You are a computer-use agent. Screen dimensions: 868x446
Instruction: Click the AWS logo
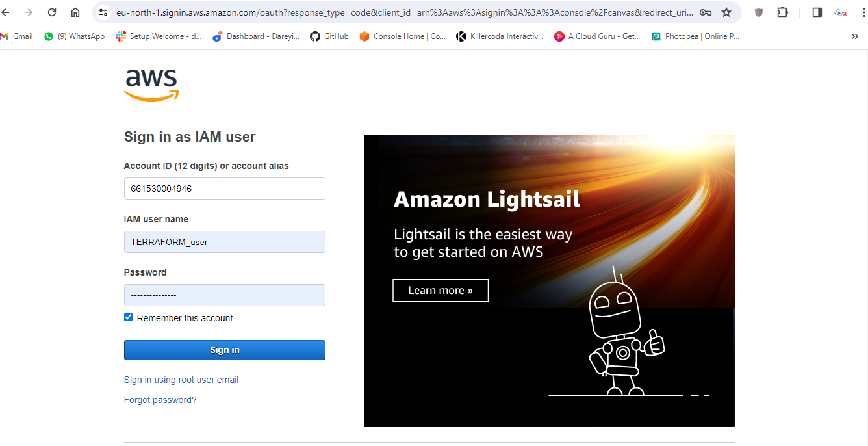151,85
